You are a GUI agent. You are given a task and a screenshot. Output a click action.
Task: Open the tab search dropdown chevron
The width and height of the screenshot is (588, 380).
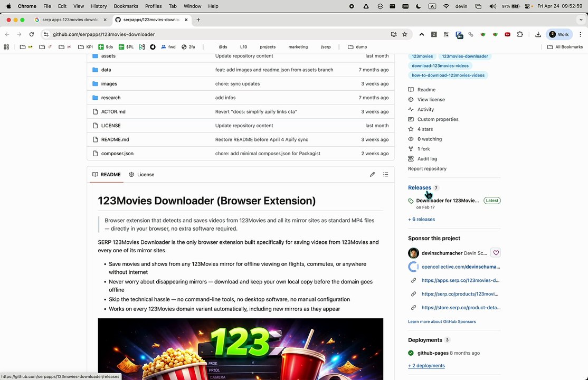click(581, 20)
